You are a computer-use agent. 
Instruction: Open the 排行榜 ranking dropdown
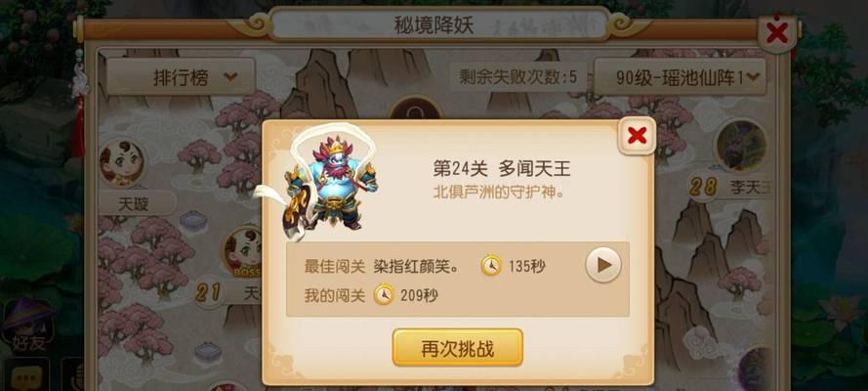coord(181,77)
